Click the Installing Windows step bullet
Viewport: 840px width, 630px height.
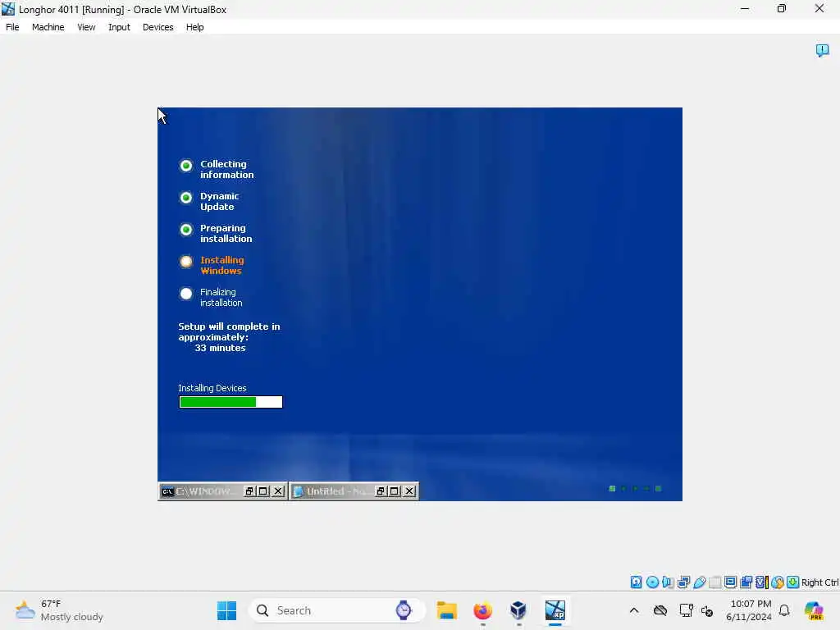(x=186, y=262)
